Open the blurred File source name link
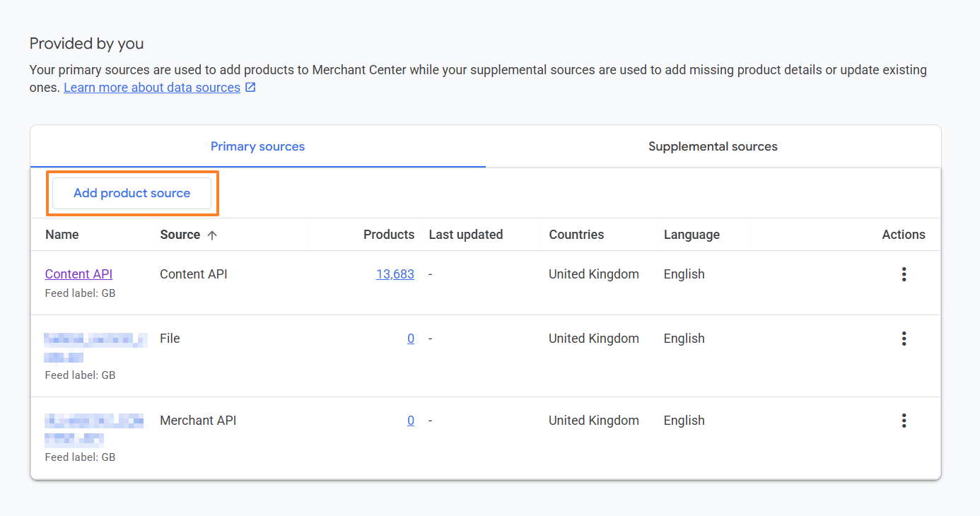The width and height of the screenshot is (980, 516). coord(95,346)
